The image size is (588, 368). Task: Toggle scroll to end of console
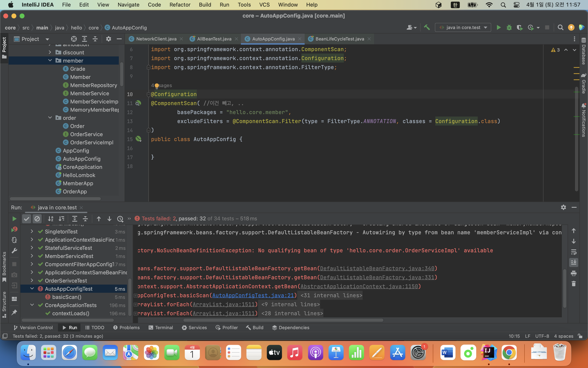point(574,262)
